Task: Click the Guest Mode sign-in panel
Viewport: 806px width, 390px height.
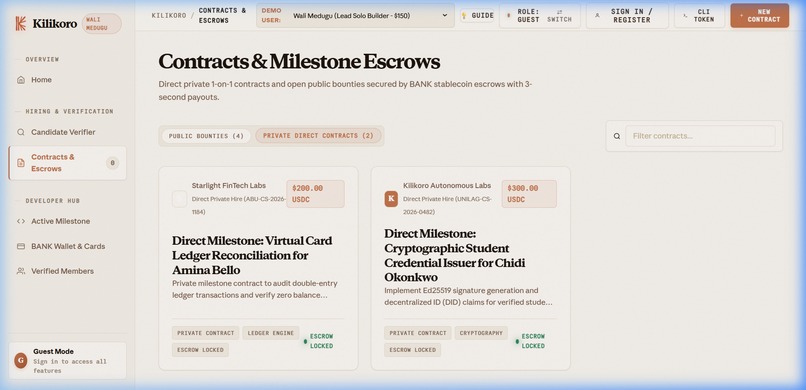Action: [x=67, y=361]
